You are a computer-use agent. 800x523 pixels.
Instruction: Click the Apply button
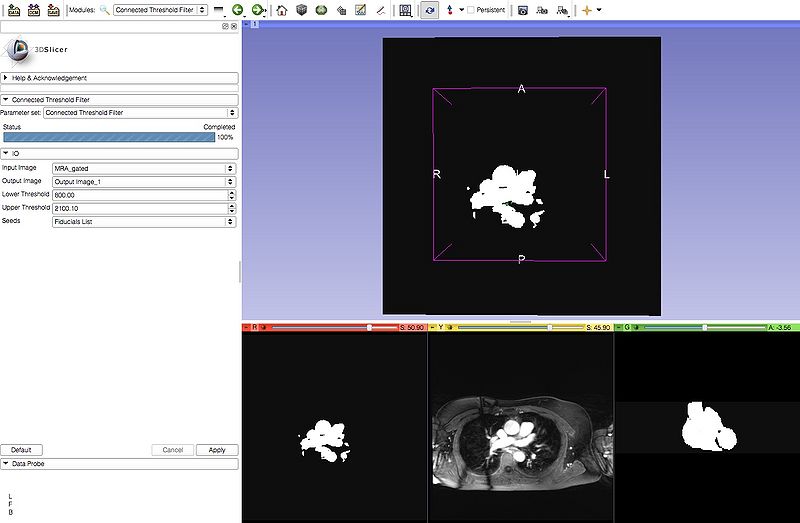tap(216, 450)
